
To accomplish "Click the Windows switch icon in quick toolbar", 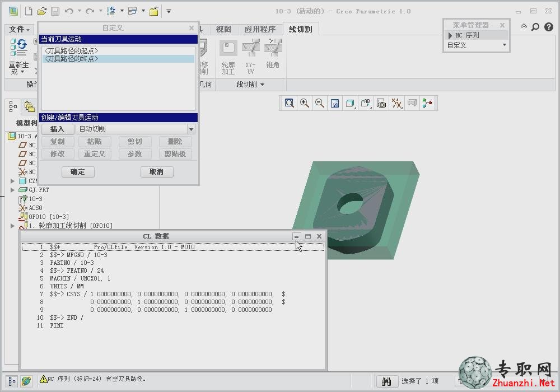I will pos(133,11).
